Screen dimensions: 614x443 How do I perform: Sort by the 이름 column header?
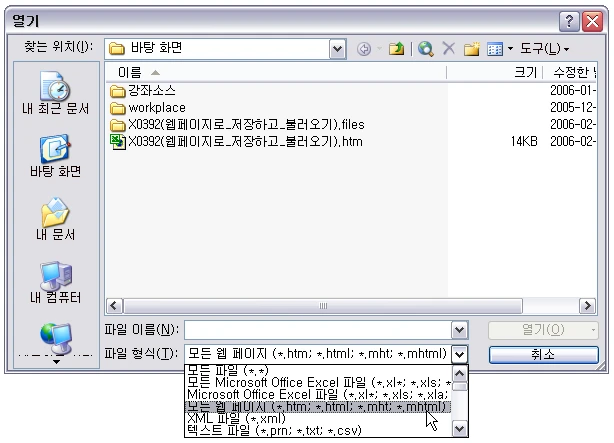point(276,72)
